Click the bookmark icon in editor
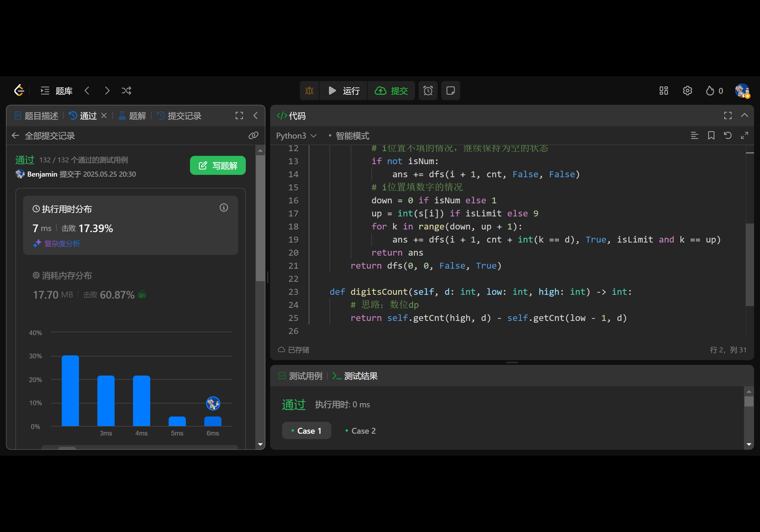 711,135
